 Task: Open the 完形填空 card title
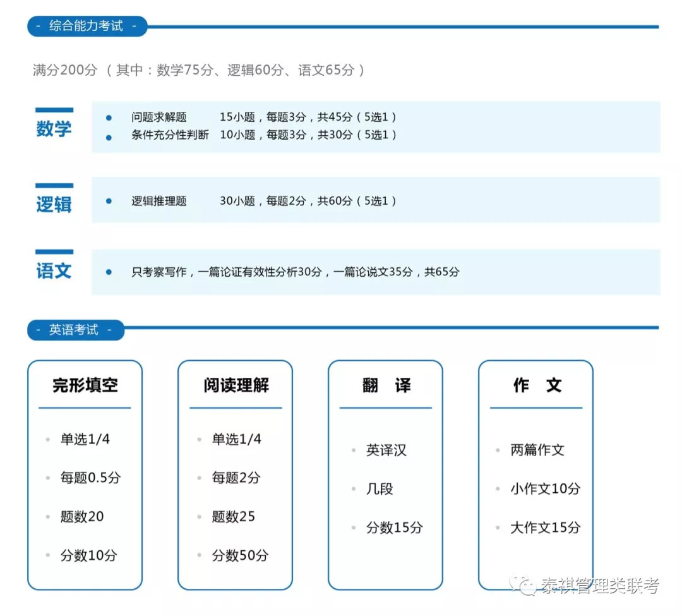pos(85,385)
